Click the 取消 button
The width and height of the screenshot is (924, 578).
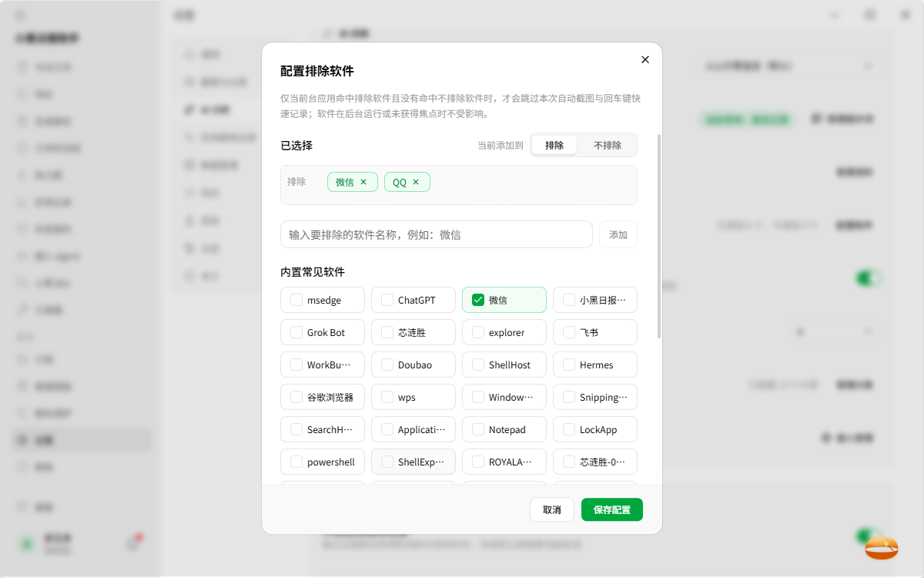pos(552,509)
